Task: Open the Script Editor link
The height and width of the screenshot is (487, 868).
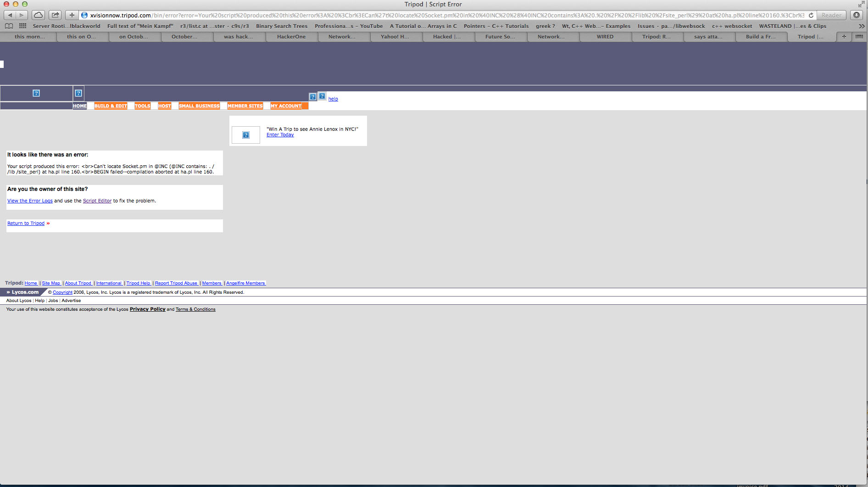Action: click(97, 201)
